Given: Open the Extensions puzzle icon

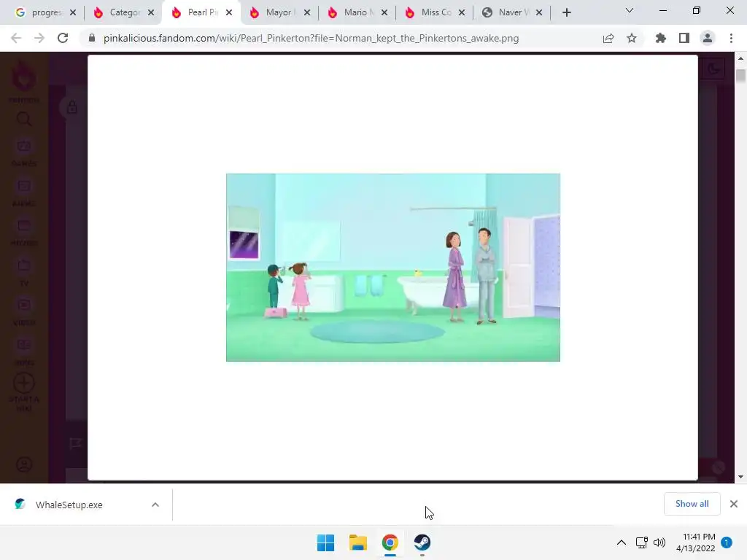Looking at the screenshot, I should 661,38.
